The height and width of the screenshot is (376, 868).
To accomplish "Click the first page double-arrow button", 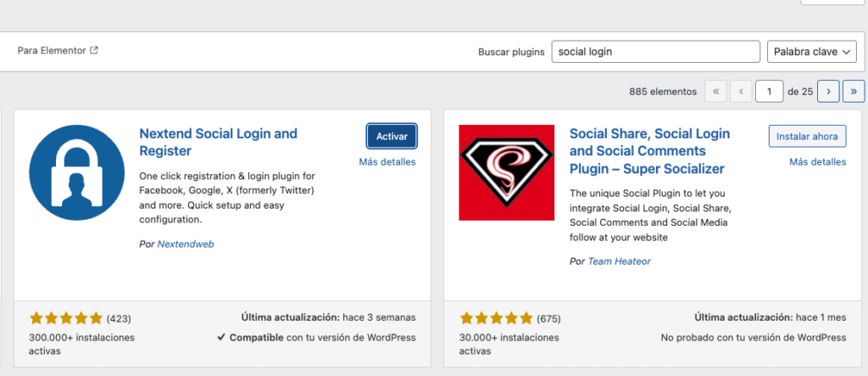I will (715, 92).
